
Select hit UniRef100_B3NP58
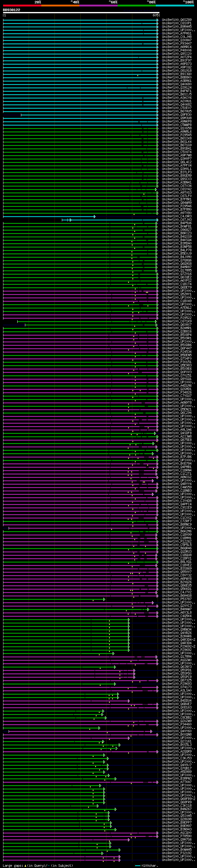point(177,247)
